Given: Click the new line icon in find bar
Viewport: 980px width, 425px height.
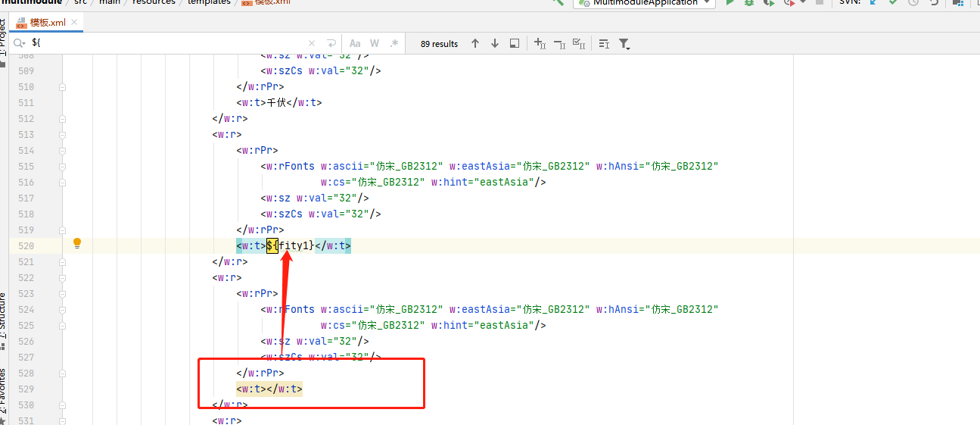Looking at the screenshot, I should pos(331,44).
